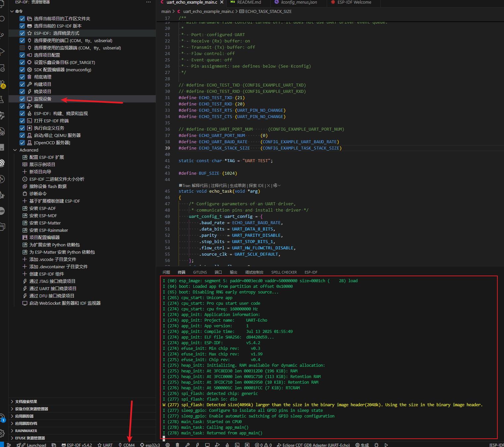This screenshot has height=447, width=504.
Task: Uncheck the 烧录项目 checkbox
Action: [x=22, y=92]
